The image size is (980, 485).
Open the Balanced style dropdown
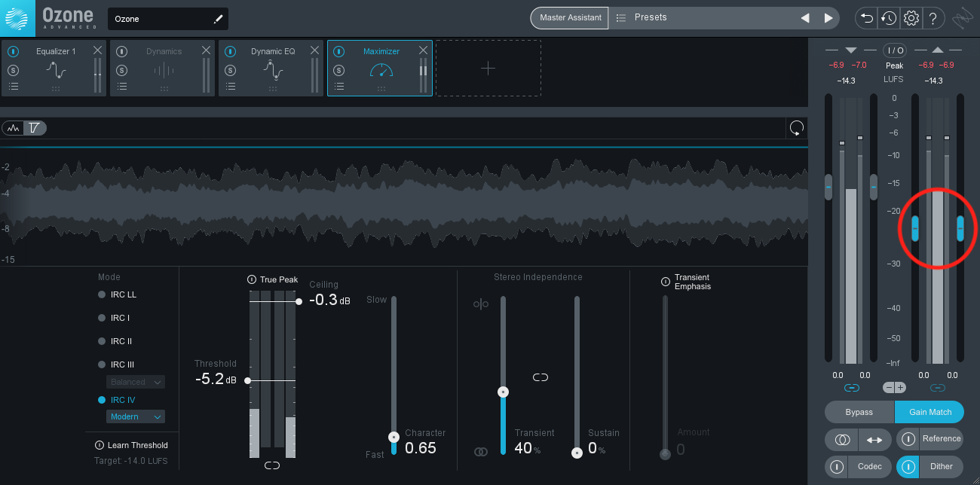(136, 382)
